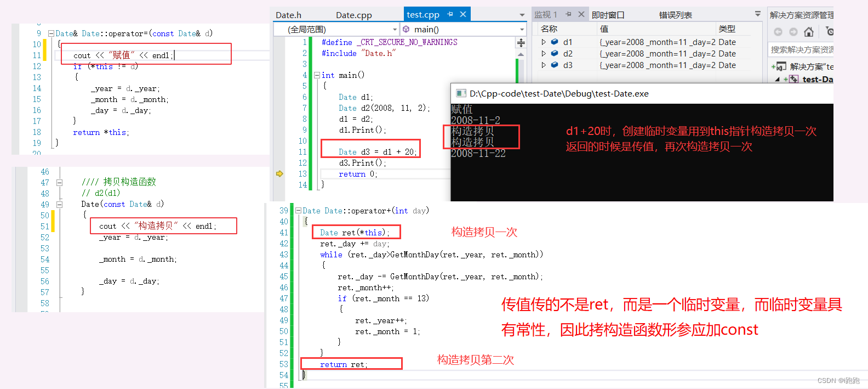Click the solution file icon in tree

780,67
